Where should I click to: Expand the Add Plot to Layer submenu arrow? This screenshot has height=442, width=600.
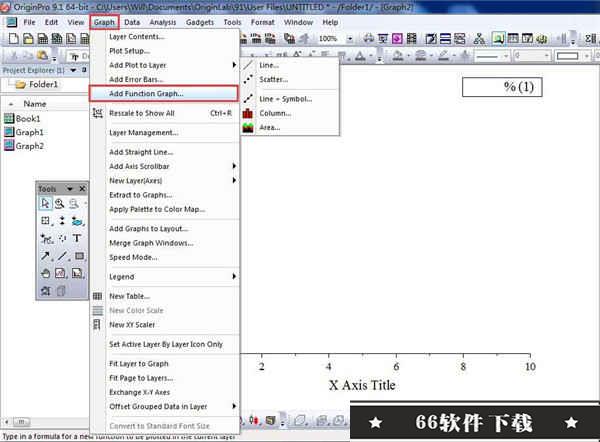pos(234,65)
